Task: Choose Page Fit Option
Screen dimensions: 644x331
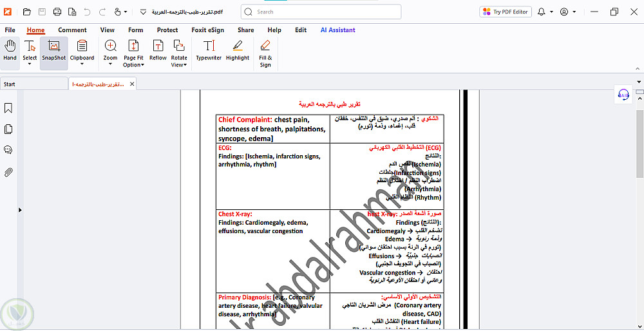Action: (x=133, y=53)
